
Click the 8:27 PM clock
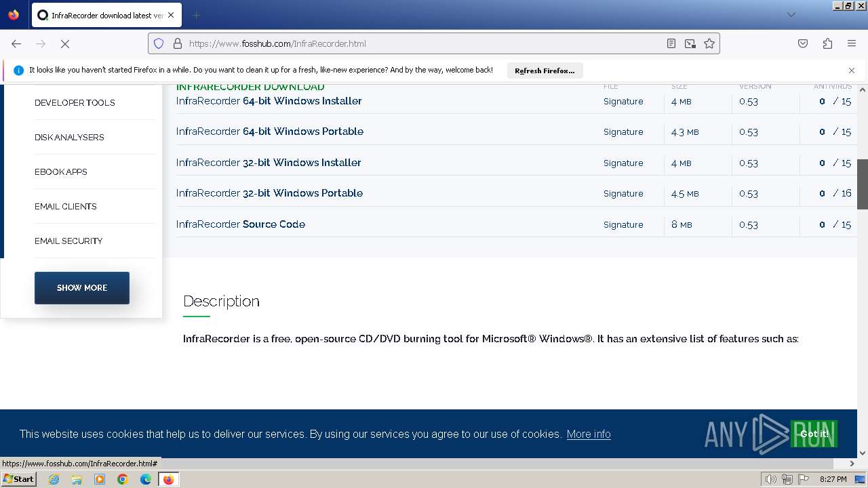833,479
